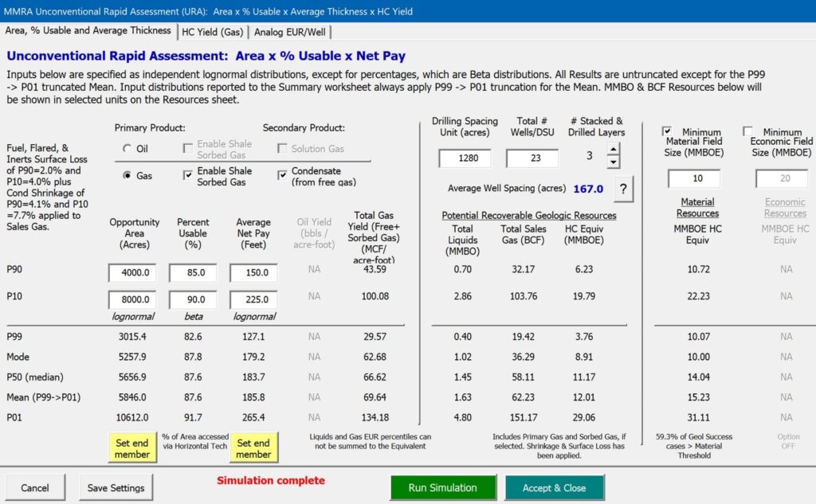This screenshot has width=816, height=504.
Task: Click the P10 Material Resources value 22.23
Action: pos(698,296)
